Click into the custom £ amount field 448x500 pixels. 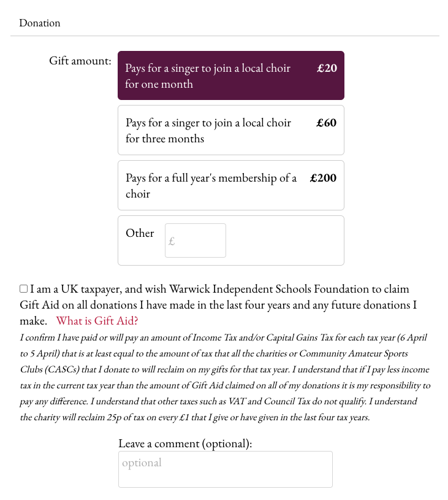point(196,240)
